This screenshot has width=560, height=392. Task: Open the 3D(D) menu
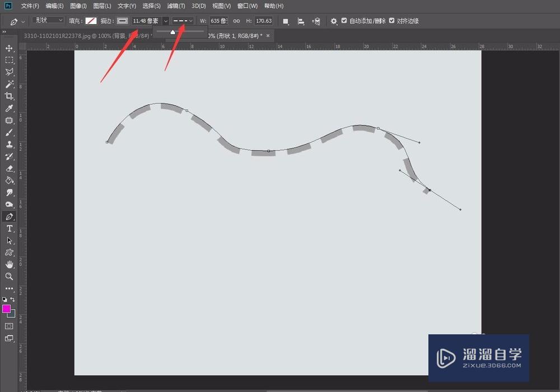click(199, 6)
